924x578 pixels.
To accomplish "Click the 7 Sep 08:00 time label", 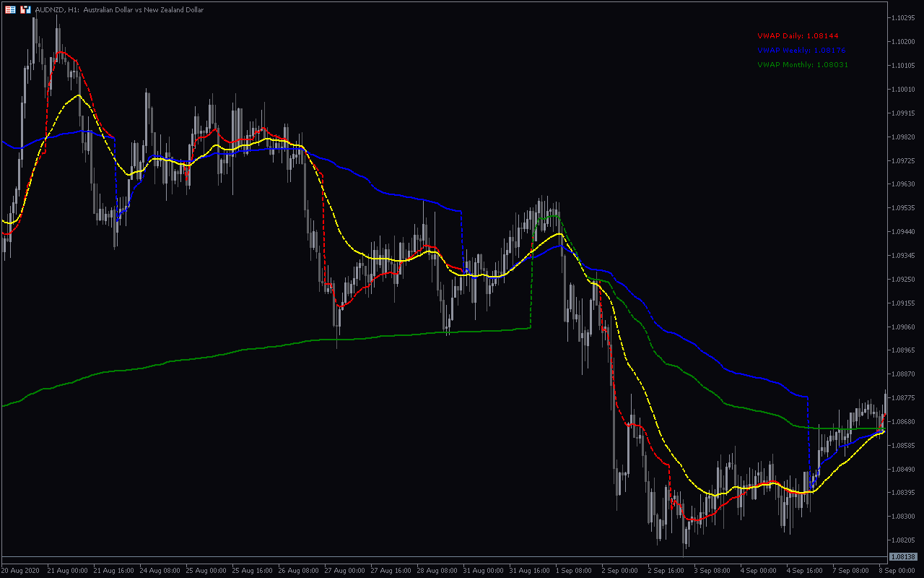I will click(853, 571).
